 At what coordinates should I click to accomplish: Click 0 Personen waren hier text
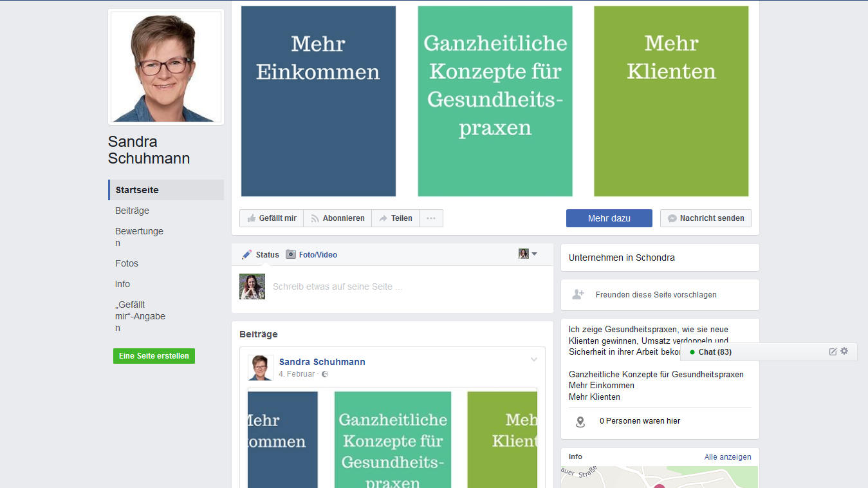(640, 421)
